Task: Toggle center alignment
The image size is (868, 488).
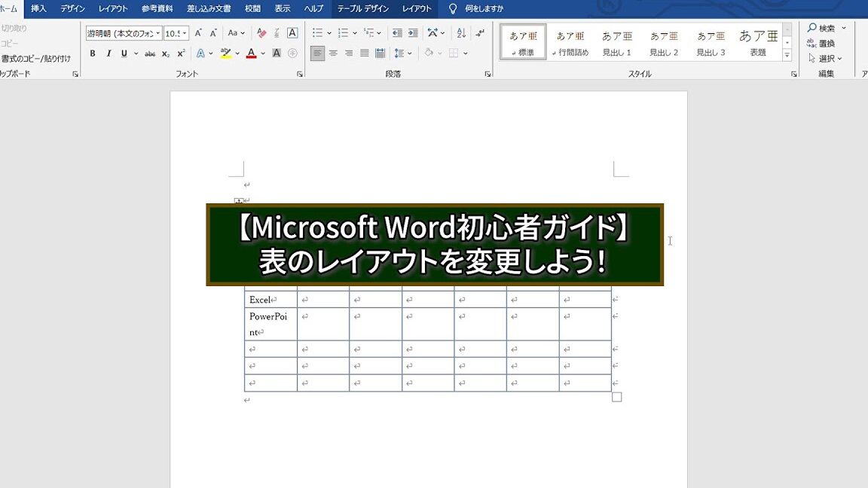Action: click(333, 53)
